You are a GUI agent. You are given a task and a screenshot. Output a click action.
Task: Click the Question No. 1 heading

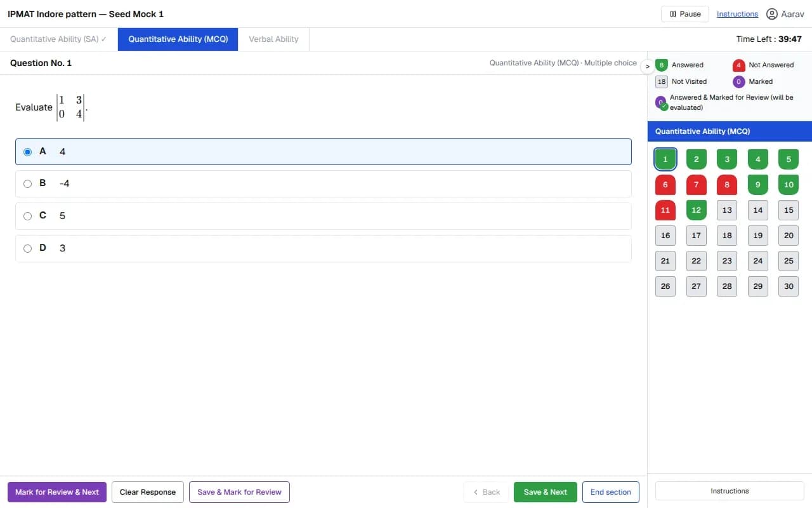tap(41, 63)
